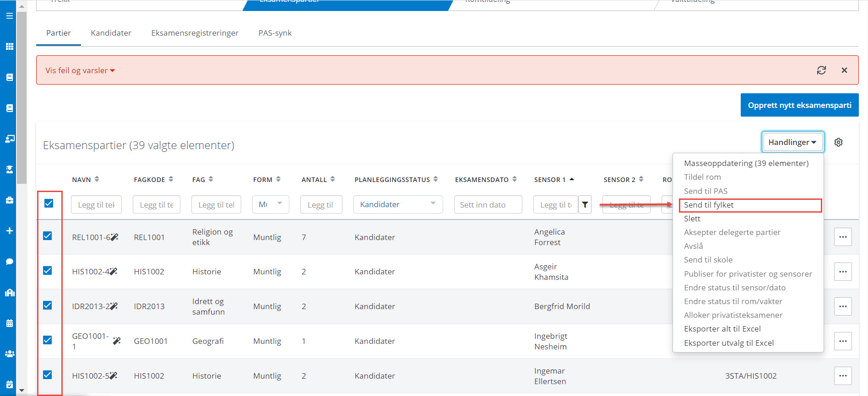Click Opprett nytt eksamensparti button
Viewport: 868px width, 396px height.
799,105
